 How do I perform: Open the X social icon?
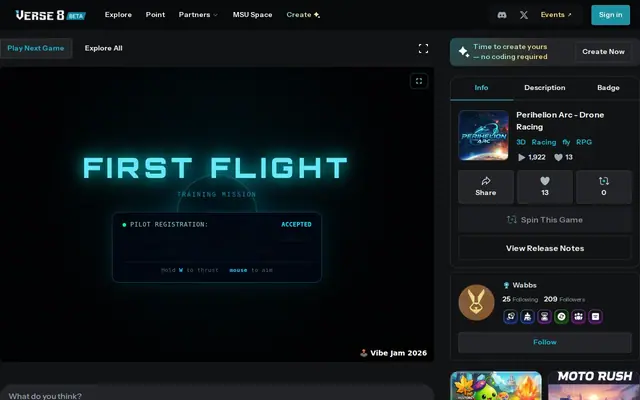pyautogui.click(x=524, y=15)
